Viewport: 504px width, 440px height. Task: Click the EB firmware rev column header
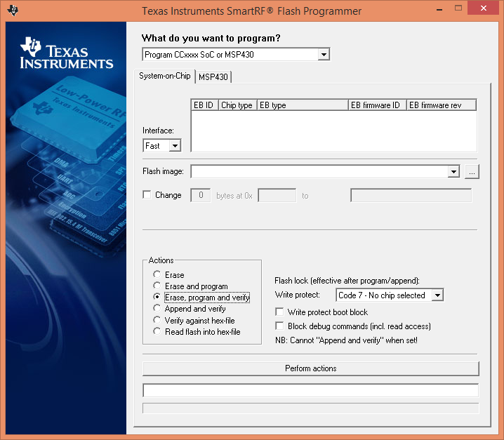click(442, 105)
